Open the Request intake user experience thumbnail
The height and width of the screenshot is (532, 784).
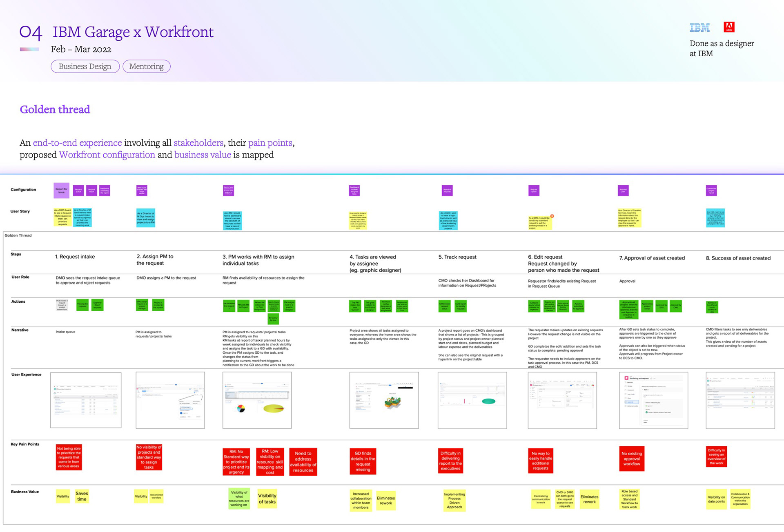(x=86, y=400)
